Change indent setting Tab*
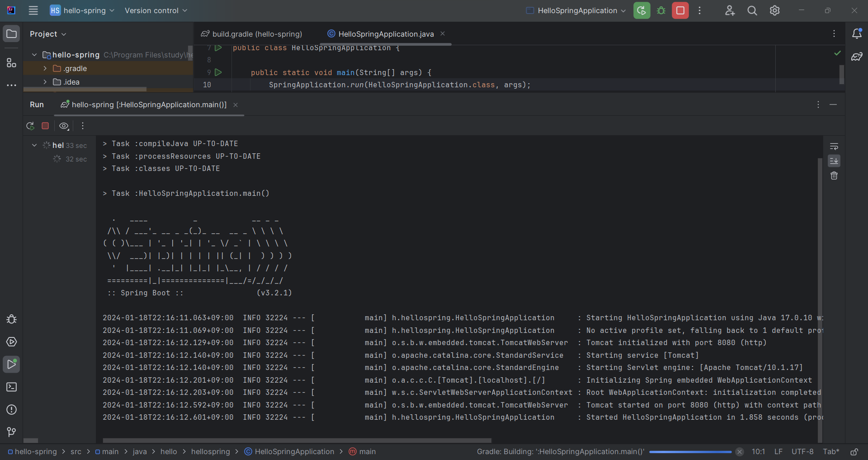The height and width of the screenshot is (460, 868). (831, 451)
